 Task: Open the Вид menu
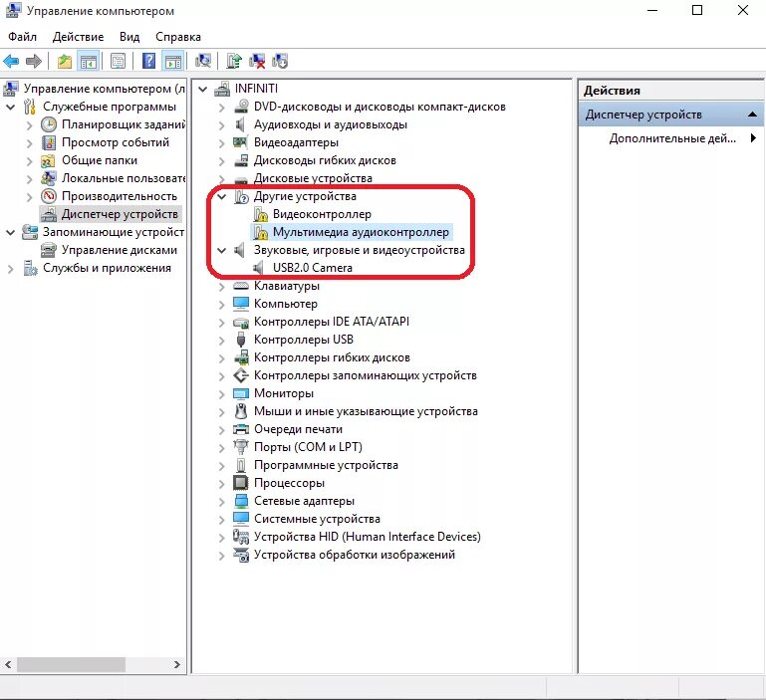point(129,37)
